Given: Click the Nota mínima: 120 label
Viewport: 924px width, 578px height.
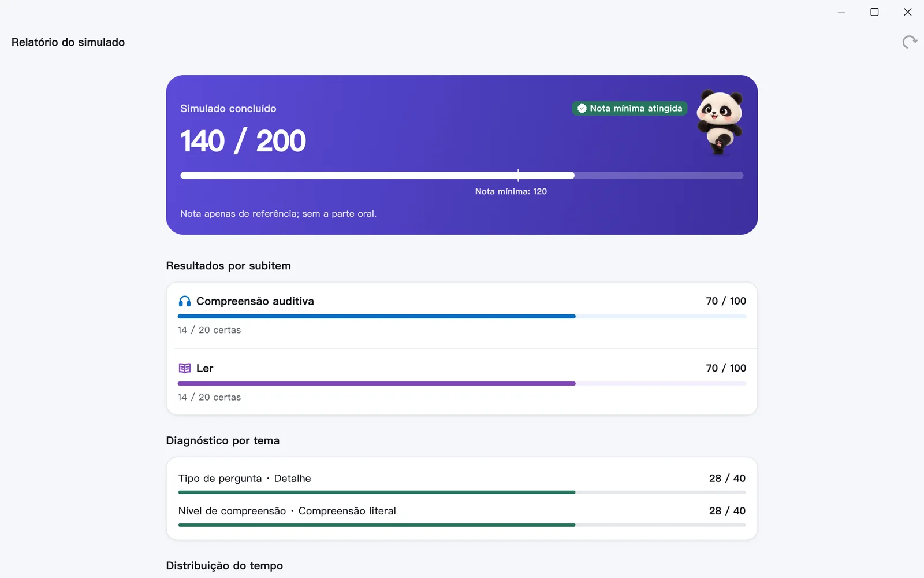Looking at the screenshot, I should [511, 191].
